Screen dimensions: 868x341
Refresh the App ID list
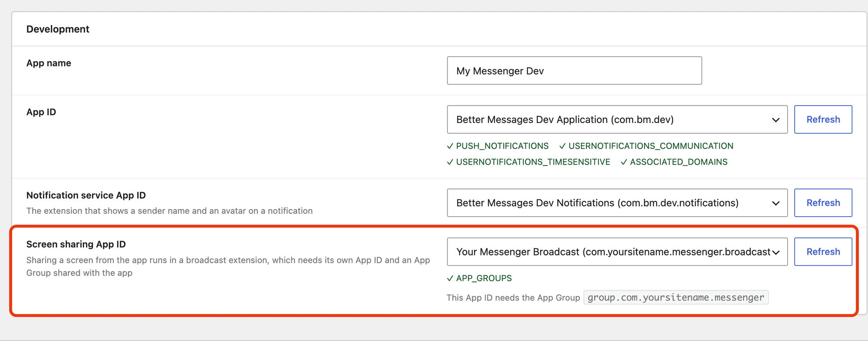[x=823, y=119]
